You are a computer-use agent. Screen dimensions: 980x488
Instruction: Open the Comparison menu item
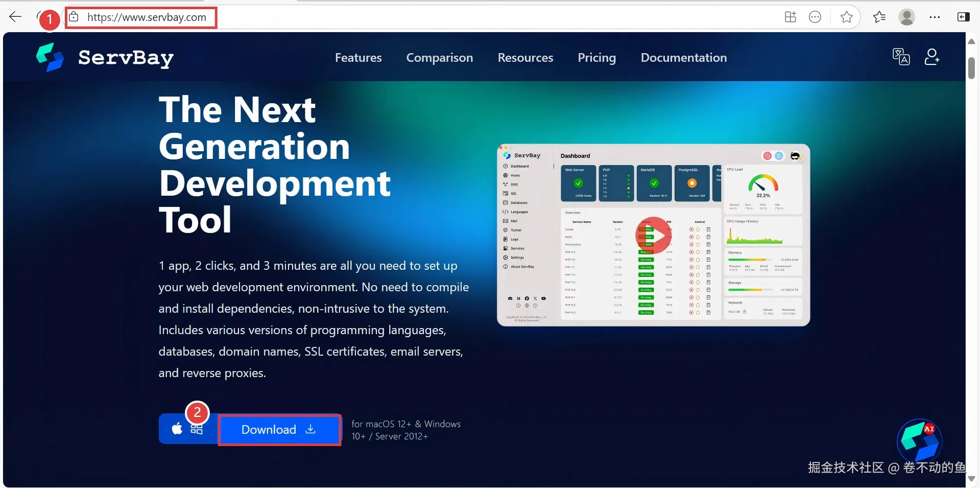point(440,58)
